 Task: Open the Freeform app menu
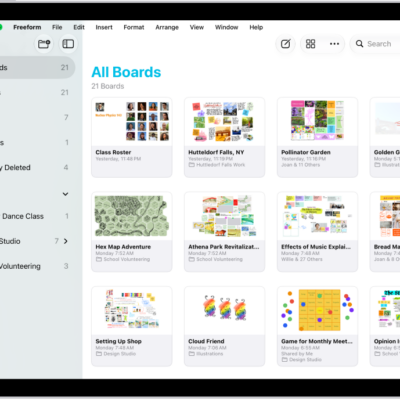coord(27,27)
